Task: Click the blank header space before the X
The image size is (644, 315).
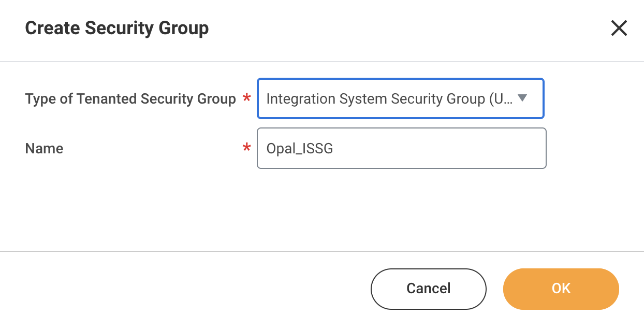Action: click(414, 28)
